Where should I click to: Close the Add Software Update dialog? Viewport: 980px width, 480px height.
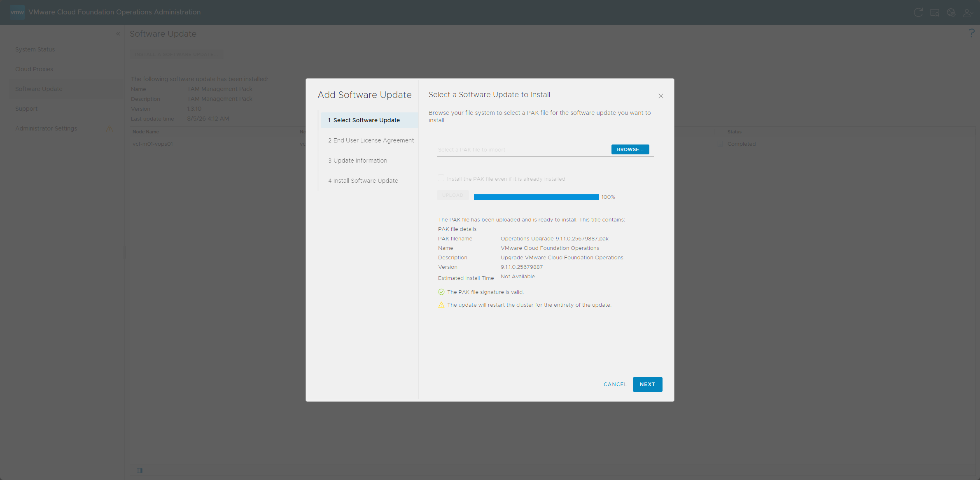660,96
